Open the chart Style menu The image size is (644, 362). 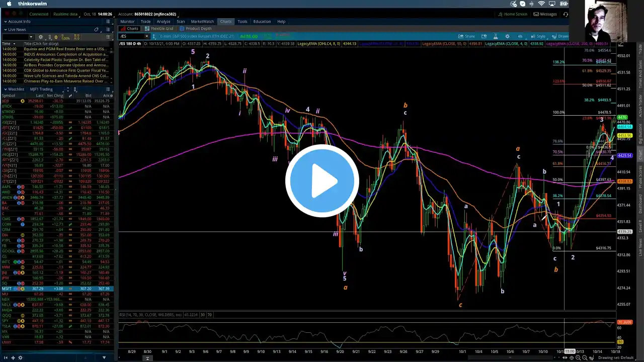[x=538, y=36]
